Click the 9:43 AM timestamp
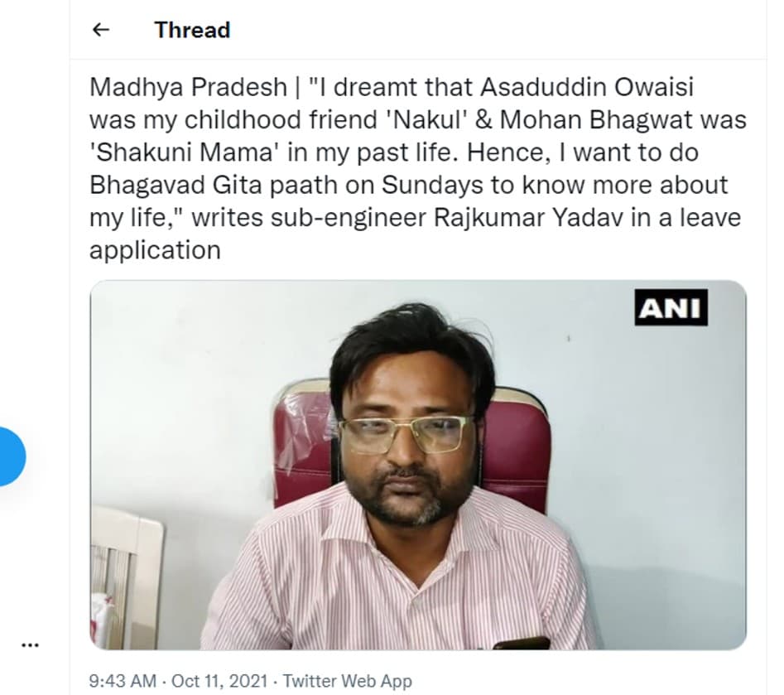784x695 pixels. pos(121,681)
